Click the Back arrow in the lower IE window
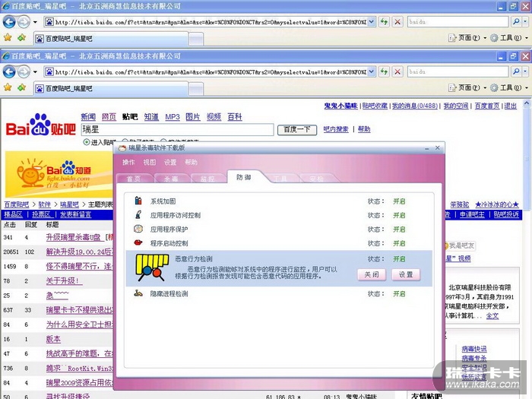Viewport: 532px width, 399px height. coord(9,72)
